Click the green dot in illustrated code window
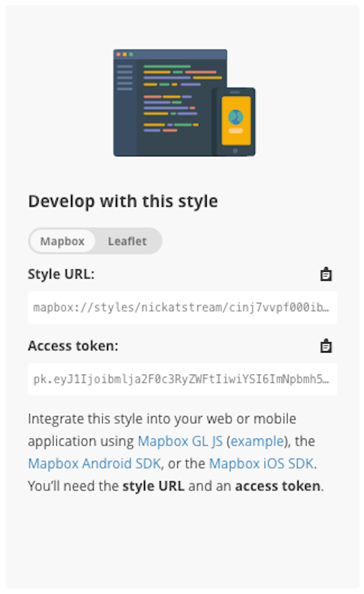The image size is (364, 594). [131, 54]
